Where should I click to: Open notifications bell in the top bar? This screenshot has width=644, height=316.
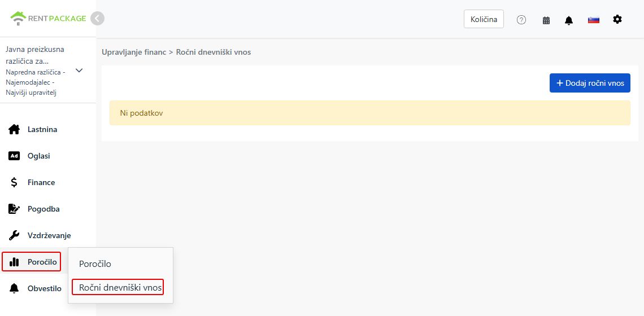tap(568, 20)
